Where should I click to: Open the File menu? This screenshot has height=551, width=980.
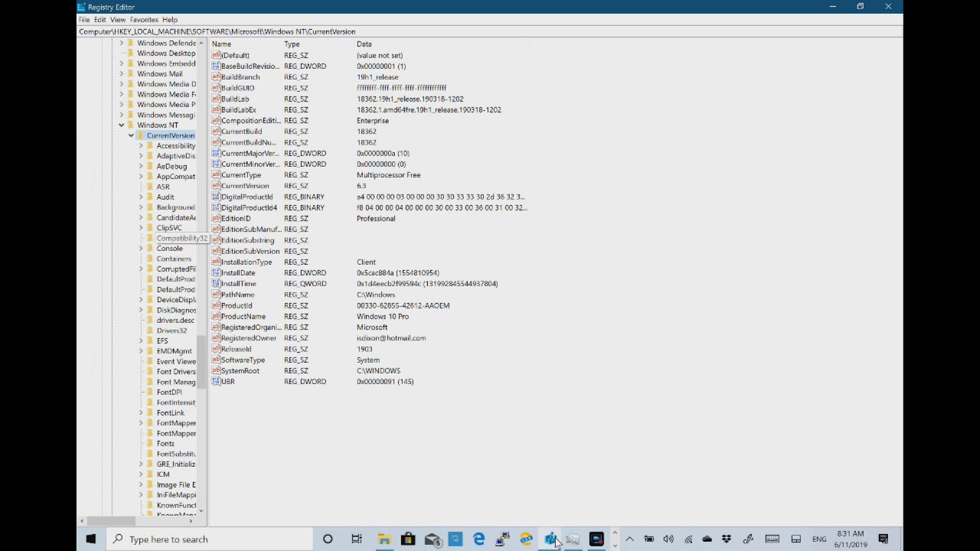click(x=84, y=20)
